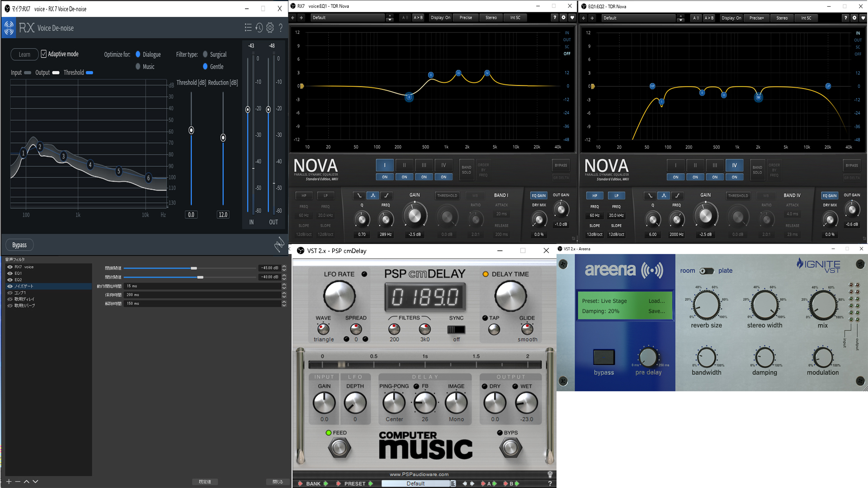Click undo arrow in EQ1 Nova toolbar
868x488 pixels.
[293, 18]
